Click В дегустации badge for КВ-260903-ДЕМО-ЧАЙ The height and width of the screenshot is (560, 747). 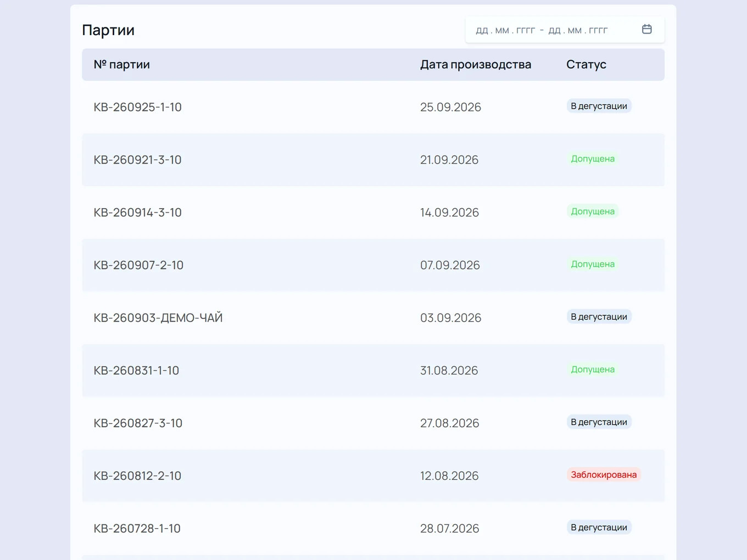(599, 317)
